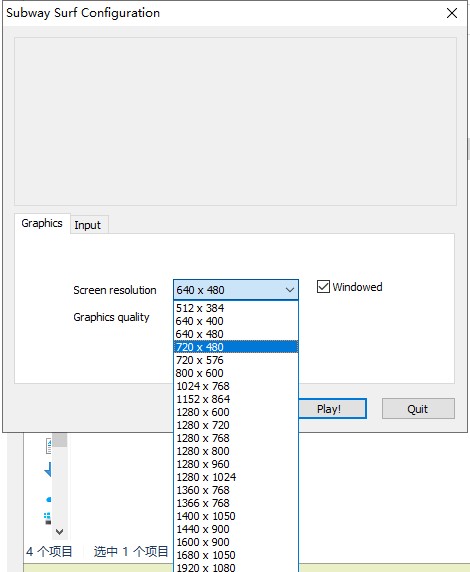
Task: Select 1280 x 768 resolution
Action: click(x=236, y=438)
